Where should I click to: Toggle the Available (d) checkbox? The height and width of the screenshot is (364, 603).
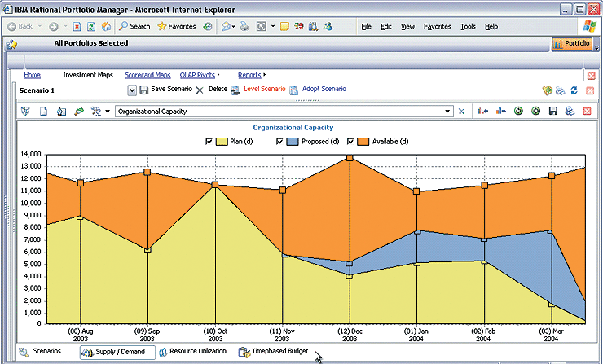click(350, 142)
